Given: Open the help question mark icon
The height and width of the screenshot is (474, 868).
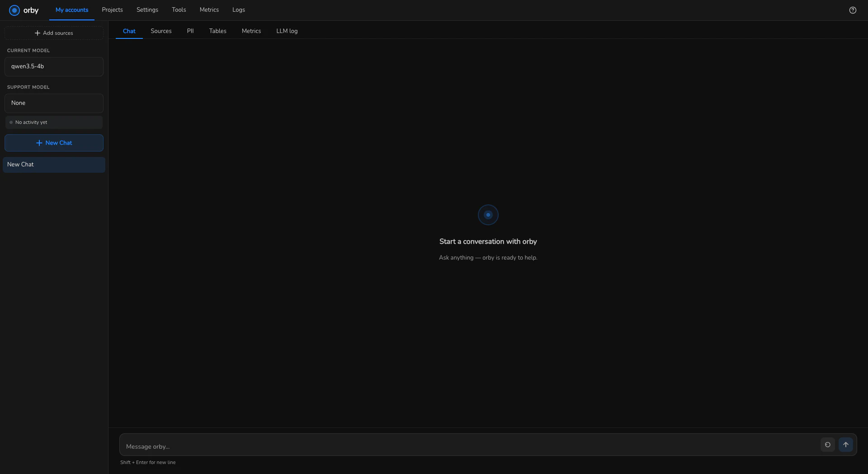Looking at the screenshot, I should (853, 10).
